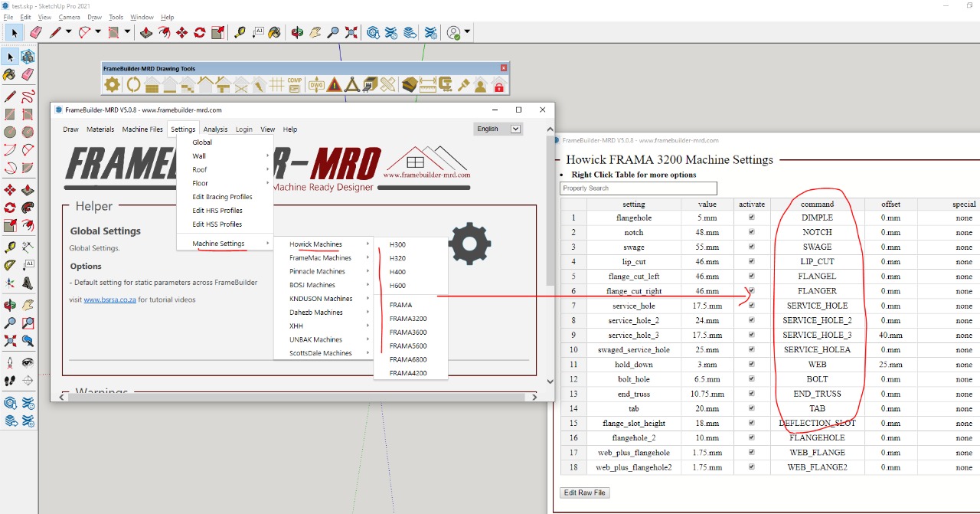Select the Protractor tool in left toolbar
The image size is (980, 514).
[9, 265]
